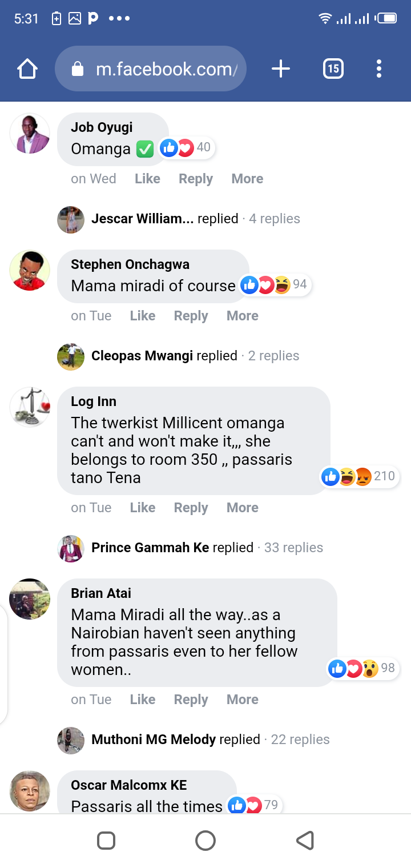View reactions on Log Inn's comment
Screen dimensions: 411x868
point(360,476)
